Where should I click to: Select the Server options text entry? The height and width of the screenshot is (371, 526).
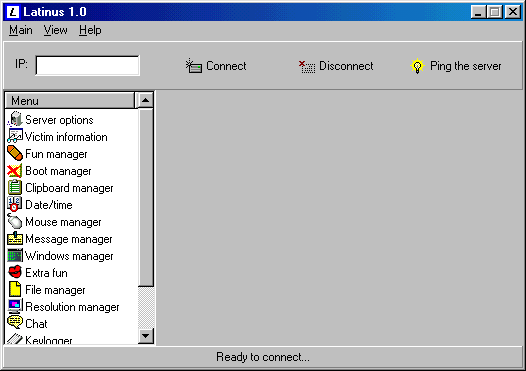point(59,120)
